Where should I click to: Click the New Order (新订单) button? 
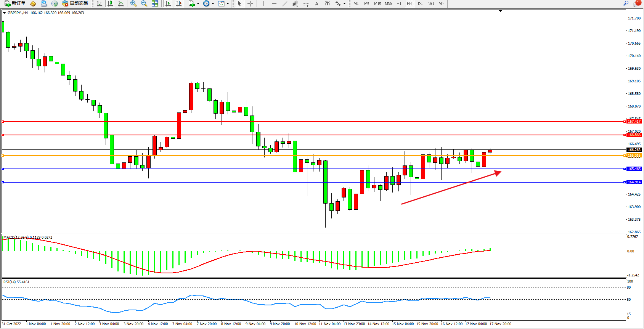click(15, 3)
